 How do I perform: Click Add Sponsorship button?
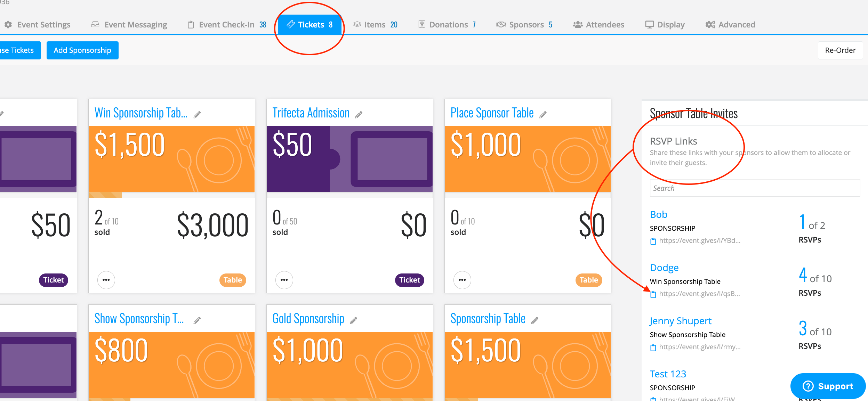click(82, 50)
